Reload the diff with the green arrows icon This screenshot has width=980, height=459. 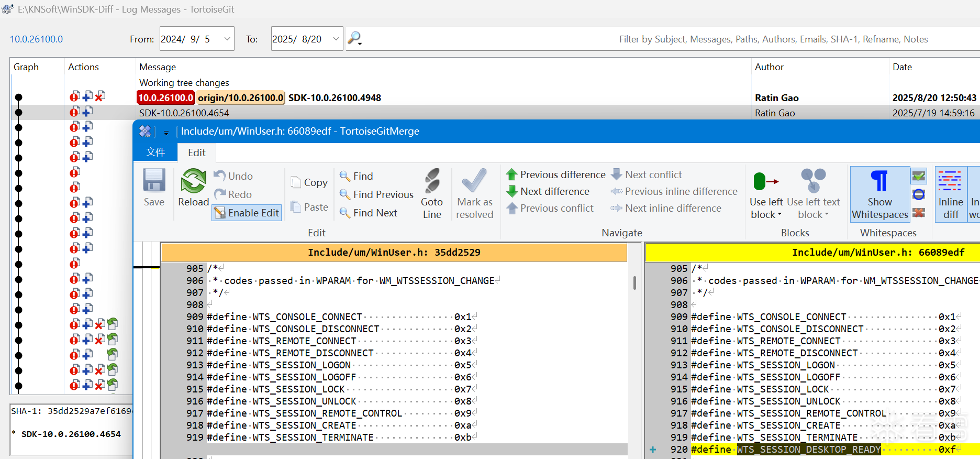tap(193, 181)
